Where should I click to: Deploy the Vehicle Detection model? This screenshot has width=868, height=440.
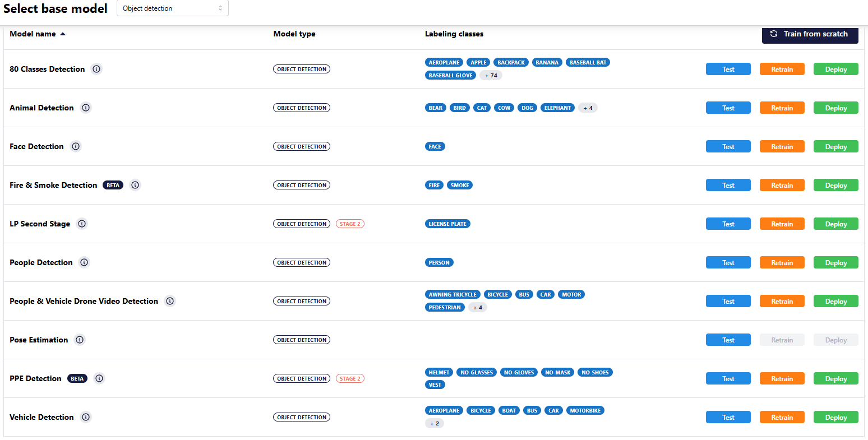(835, 417)
